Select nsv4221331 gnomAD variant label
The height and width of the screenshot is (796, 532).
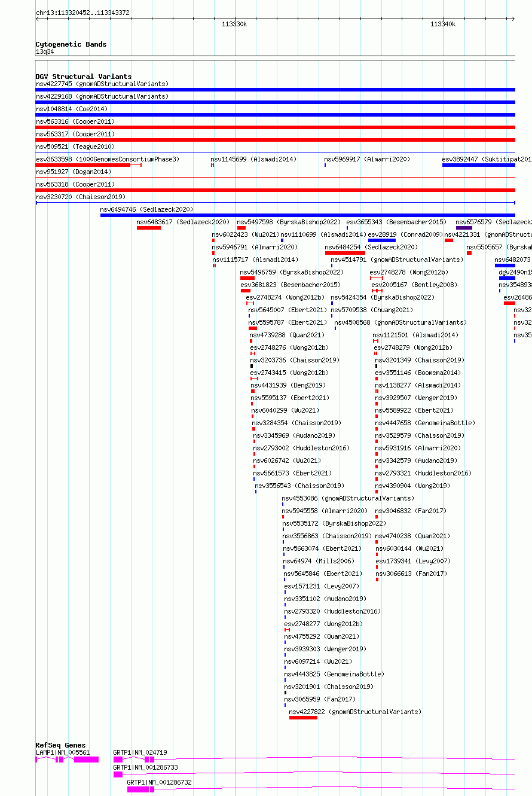pyautogui.click(x=488, y=234)
